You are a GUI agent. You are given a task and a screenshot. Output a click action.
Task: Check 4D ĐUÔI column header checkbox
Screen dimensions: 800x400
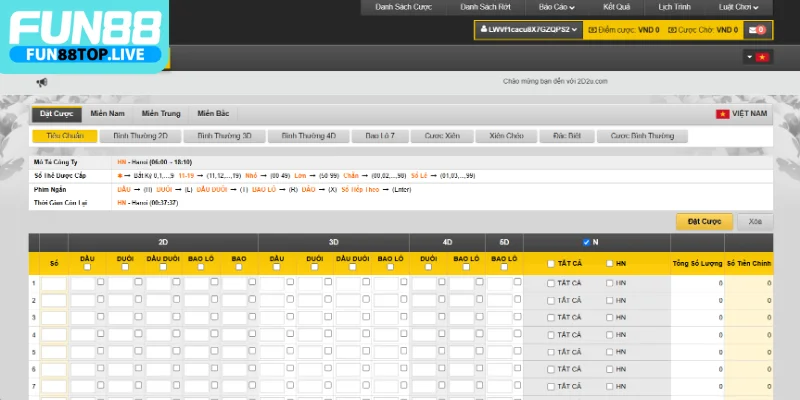(x=428, y=267)
